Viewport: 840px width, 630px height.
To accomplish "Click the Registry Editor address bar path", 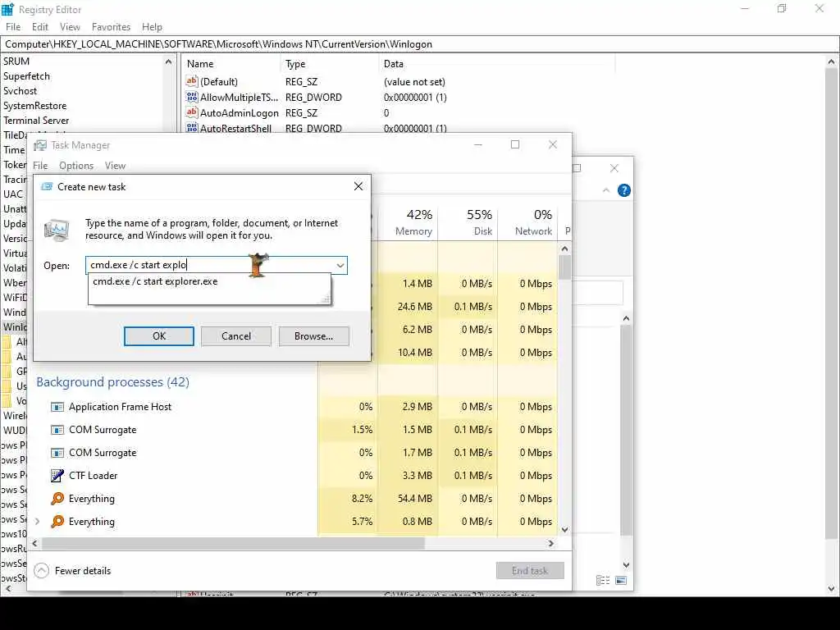I will [218, 44].
